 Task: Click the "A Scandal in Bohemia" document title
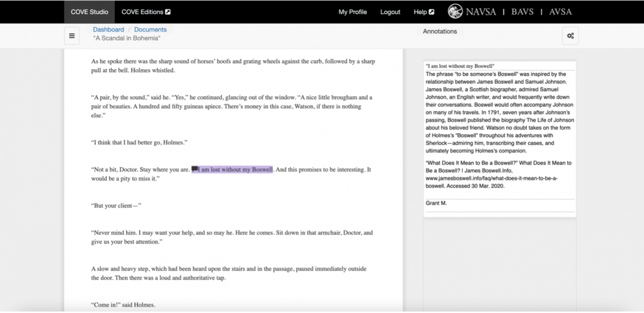tap(127, 38)
